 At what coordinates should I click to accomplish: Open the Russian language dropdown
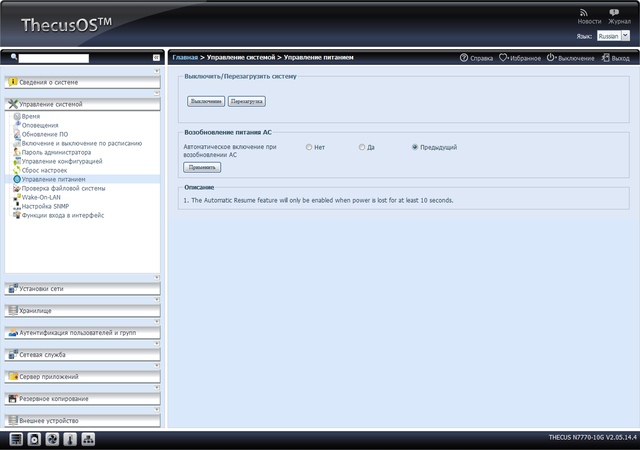pos(613,36)
